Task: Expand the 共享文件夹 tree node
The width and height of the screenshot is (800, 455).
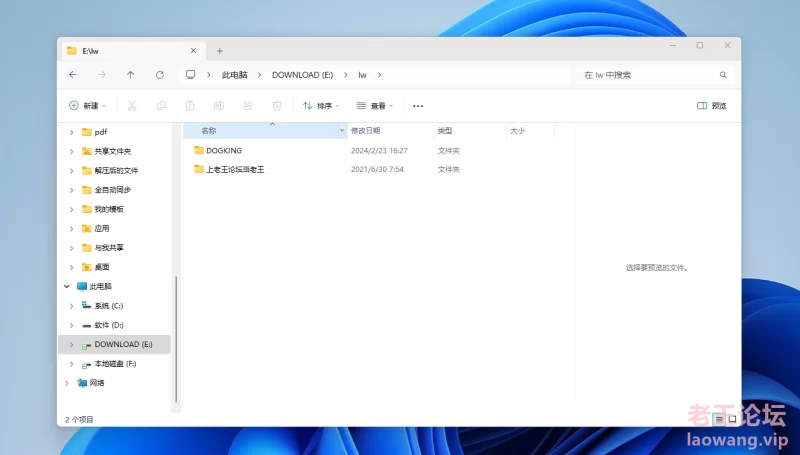Action: pyautogui.click(x=71, y=151)
